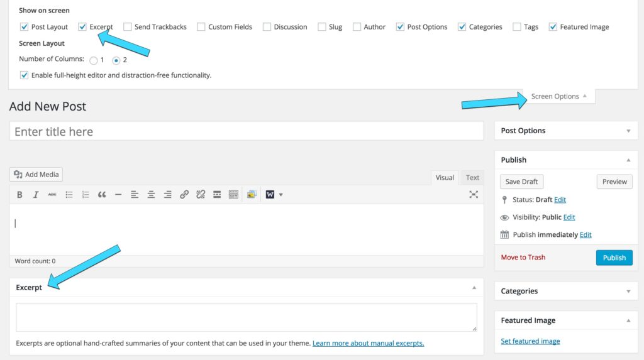Expand the Categories box
Image resolution: width=644 pixels, height=360 pixels.
point(628,292)
